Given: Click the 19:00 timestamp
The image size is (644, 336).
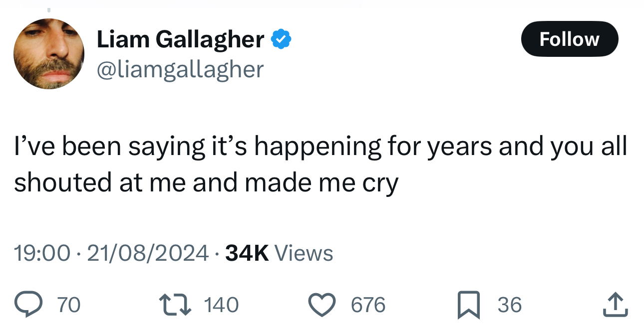Looking at the screenshot, I should pyautogui.click(x=42, y=253).
